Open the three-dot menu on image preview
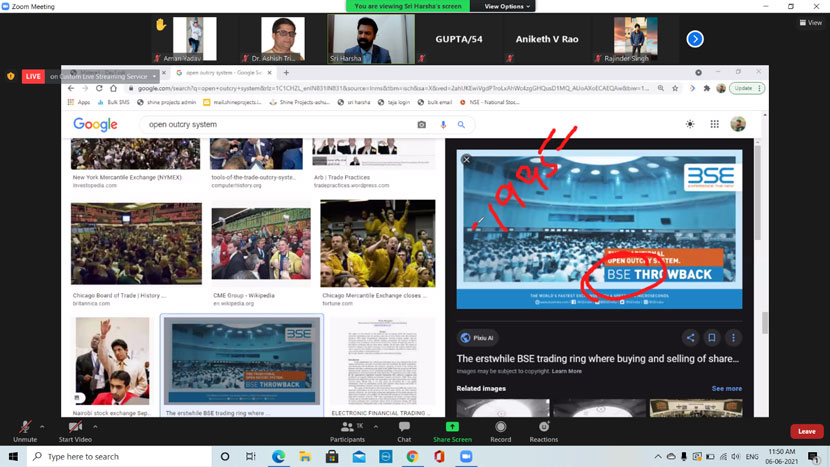This screenshot has width=830, height=467. pyautogui.click(x=734, y=338)
